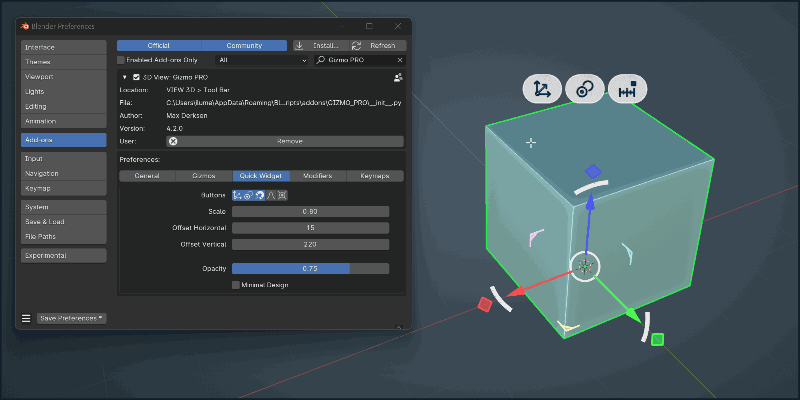800x400 pixels.
Task: Open the Keymaps tab in add-on preferences
Action: tap(376, 176)
